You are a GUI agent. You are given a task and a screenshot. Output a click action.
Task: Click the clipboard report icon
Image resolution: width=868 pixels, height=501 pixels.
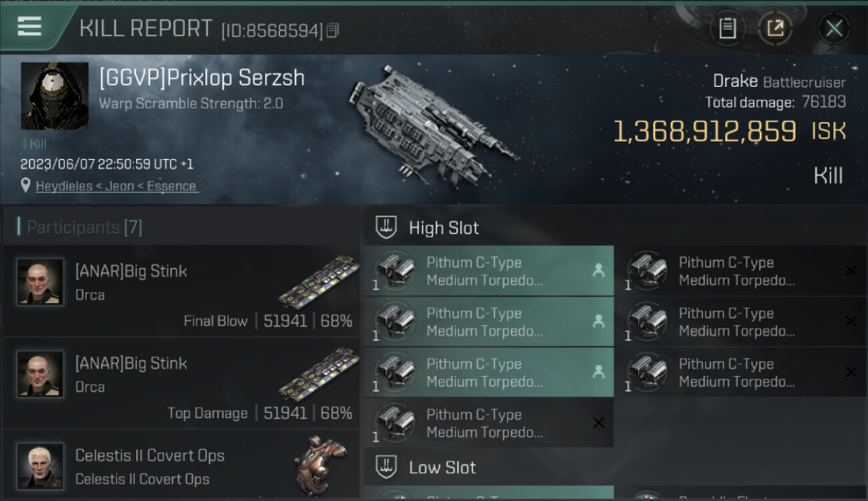point(727,28)
